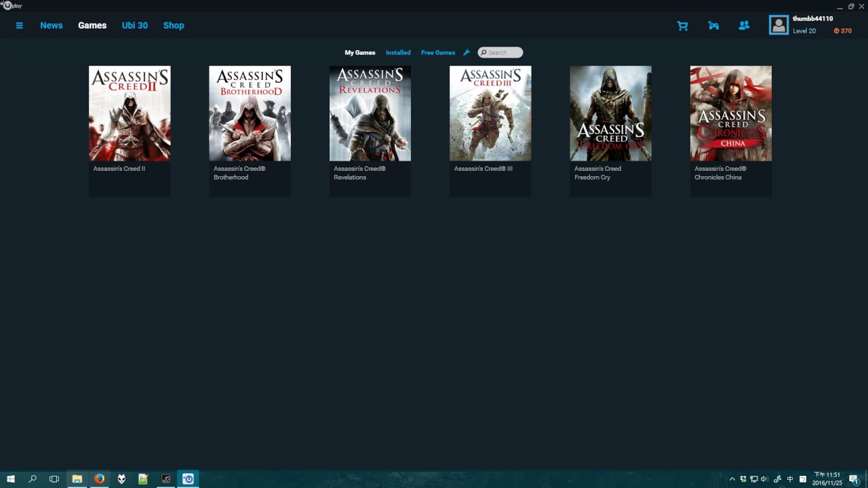The width and height of the screenshot is (868, 488).
Task: Open Assassin's Creed Freedom Cry cover
Action: click(610, 113)
